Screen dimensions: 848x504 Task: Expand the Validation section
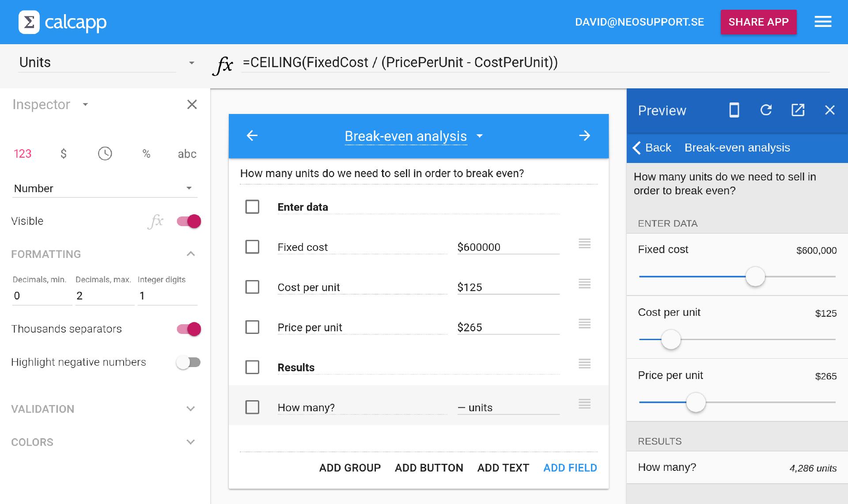[190, 409]
